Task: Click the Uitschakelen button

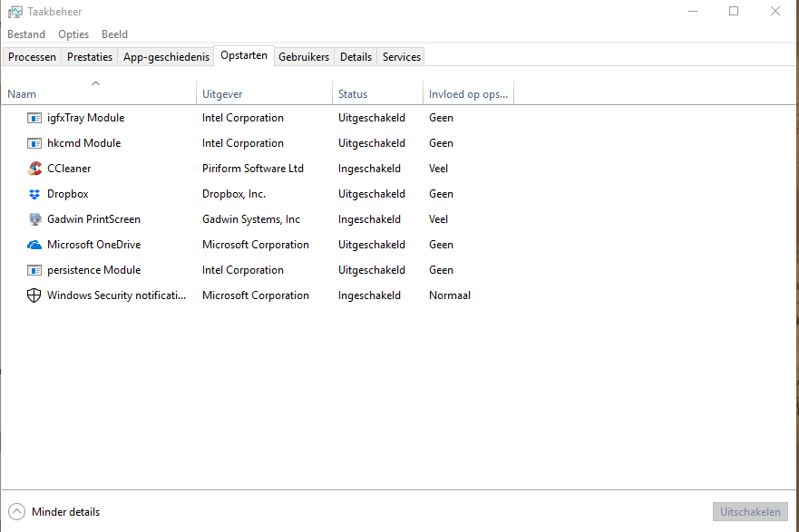Action: [x=750, y=512]
